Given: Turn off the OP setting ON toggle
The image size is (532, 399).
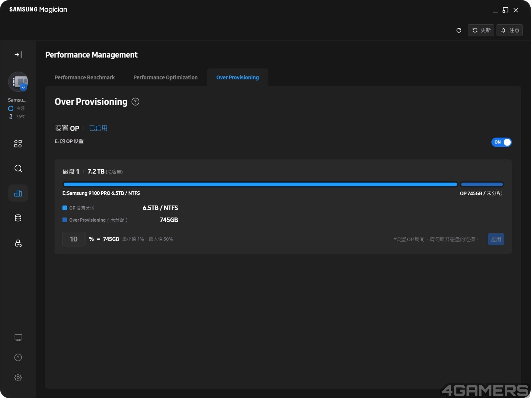Looking at the screenshot, I should click(502, 142).
